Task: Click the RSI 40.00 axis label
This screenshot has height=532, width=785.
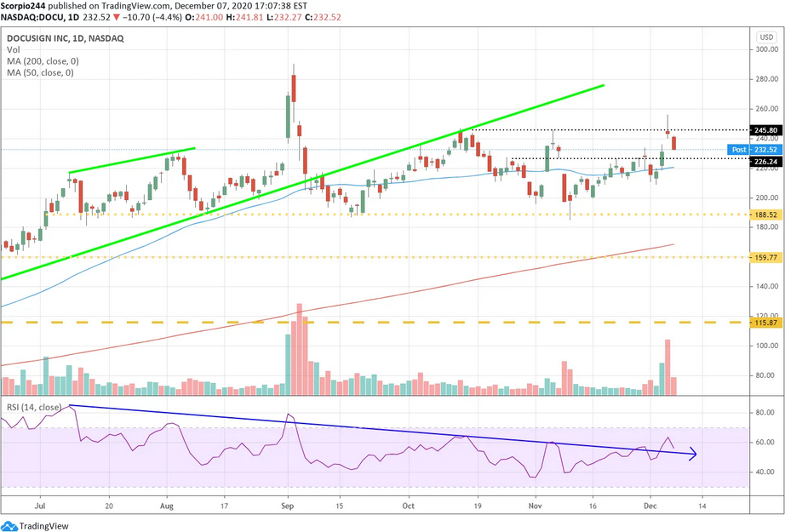Action: click(x=767, y=472)
